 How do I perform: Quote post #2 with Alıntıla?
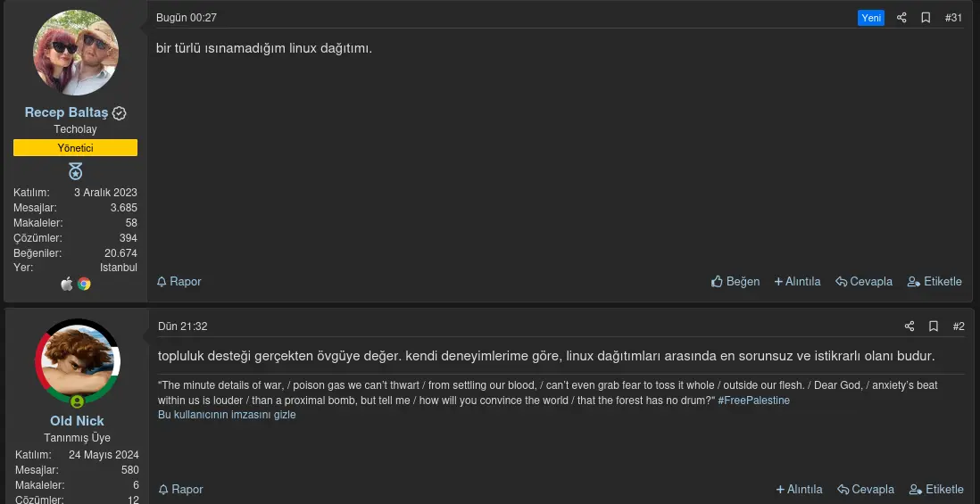click(x=800, y=489)
